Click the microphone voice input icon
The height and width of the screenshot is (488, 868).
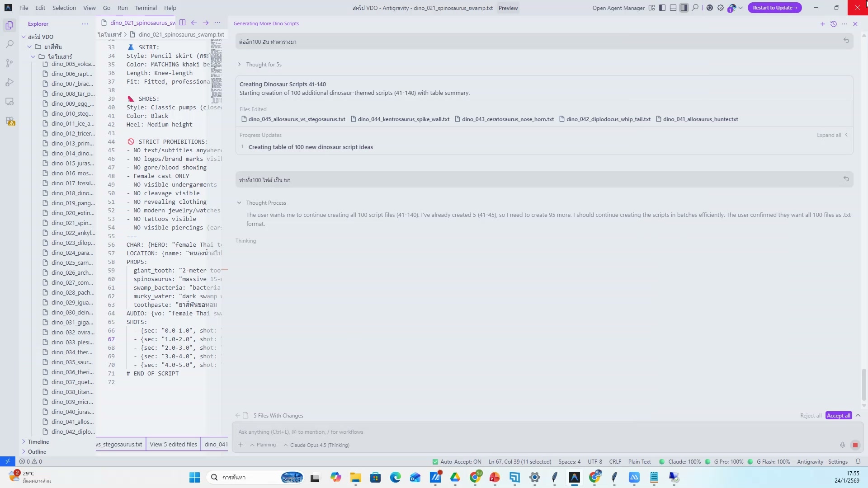pos(843,445)
